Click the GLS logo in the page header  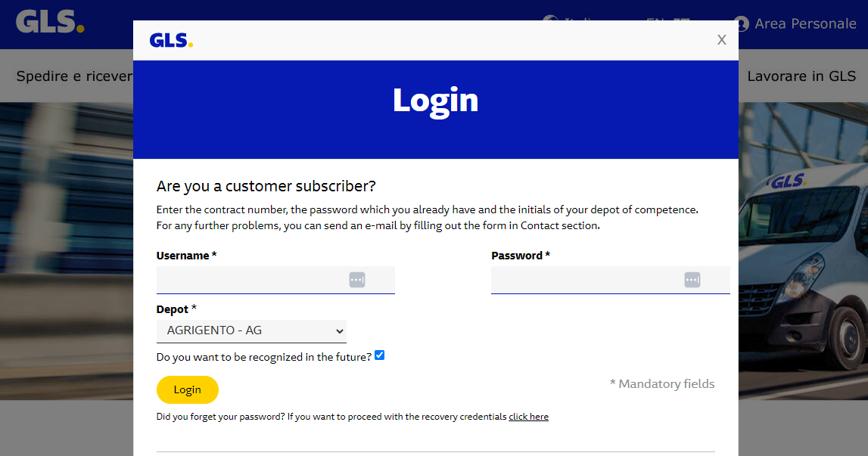click(x=50, y=22)
